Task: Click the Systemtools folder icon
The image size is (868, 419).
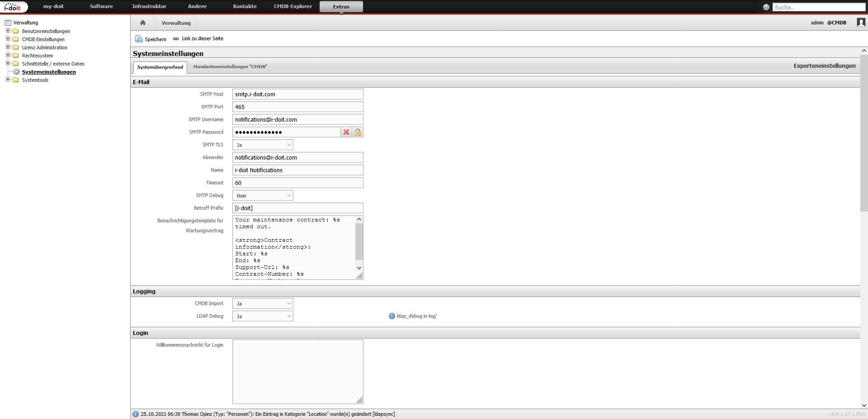Action: [16, 80]
